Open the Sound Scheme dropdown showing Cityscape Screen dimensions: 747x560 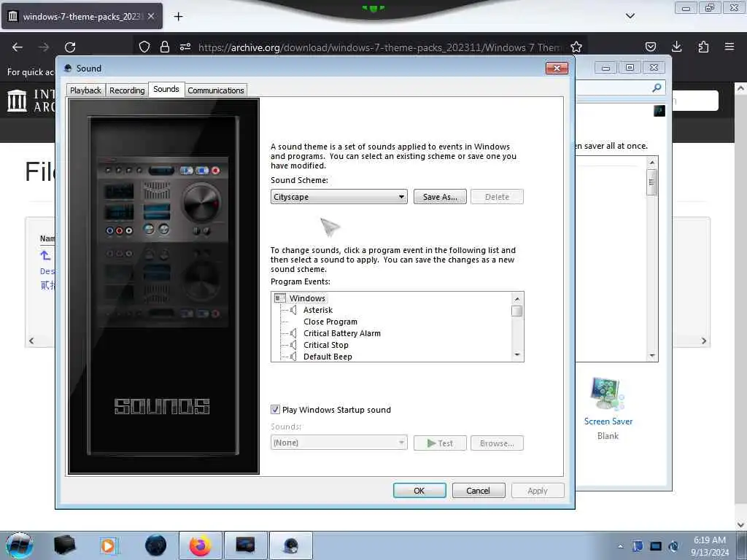pos(338,197)
